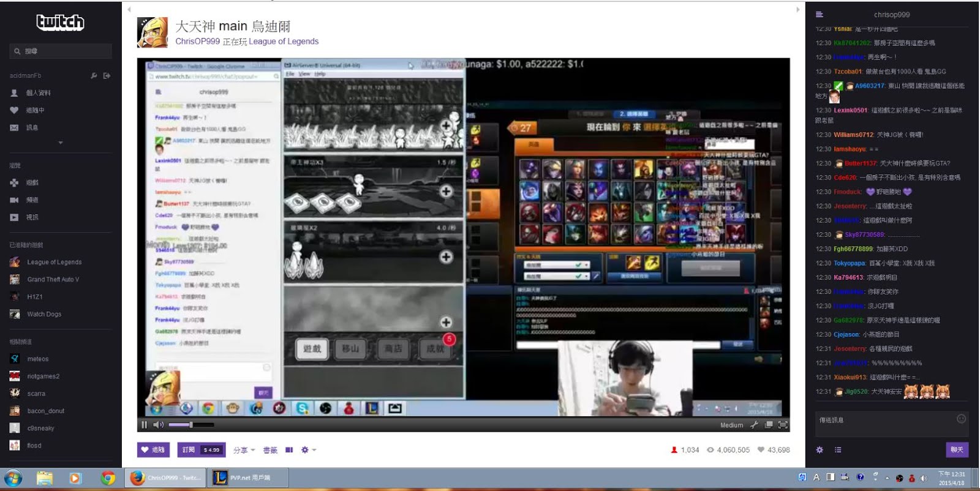Click username Lexink0501 in chat
This screenshot has height=491, width=980.
click(x=850, y=110)
